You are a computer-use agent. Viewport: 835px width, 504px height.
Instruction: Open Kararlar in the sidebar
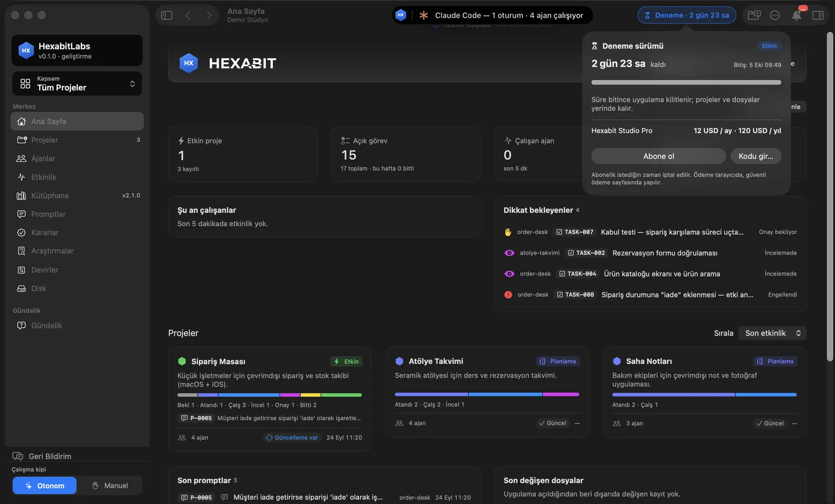(77, 233)
